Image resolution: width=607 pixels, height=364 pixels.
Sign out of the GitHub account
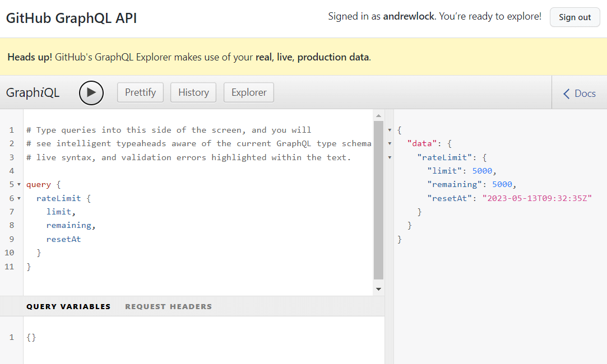pos(574,17)
